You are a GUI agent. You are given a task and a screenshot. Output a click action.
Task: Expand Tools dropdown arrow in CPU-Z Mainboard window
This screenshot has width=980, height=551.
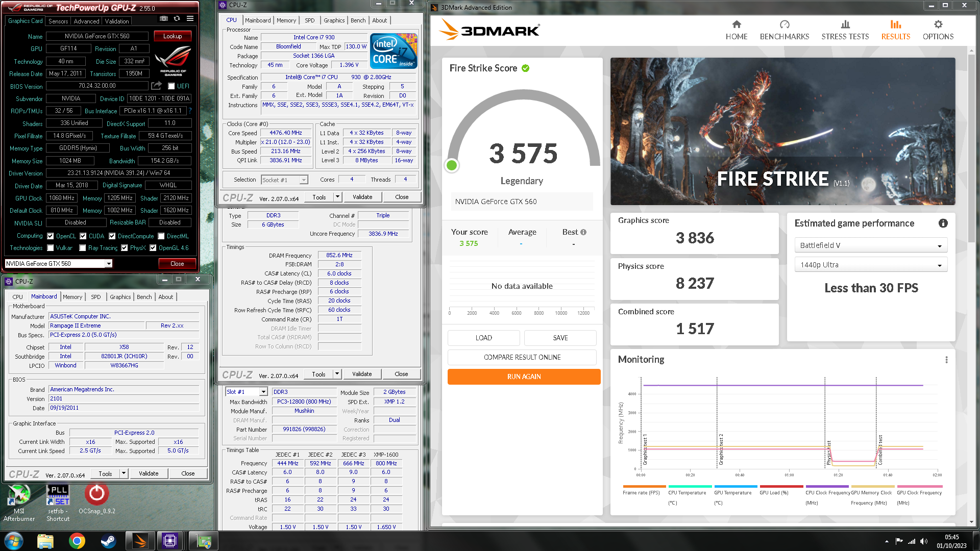[124, 473]
